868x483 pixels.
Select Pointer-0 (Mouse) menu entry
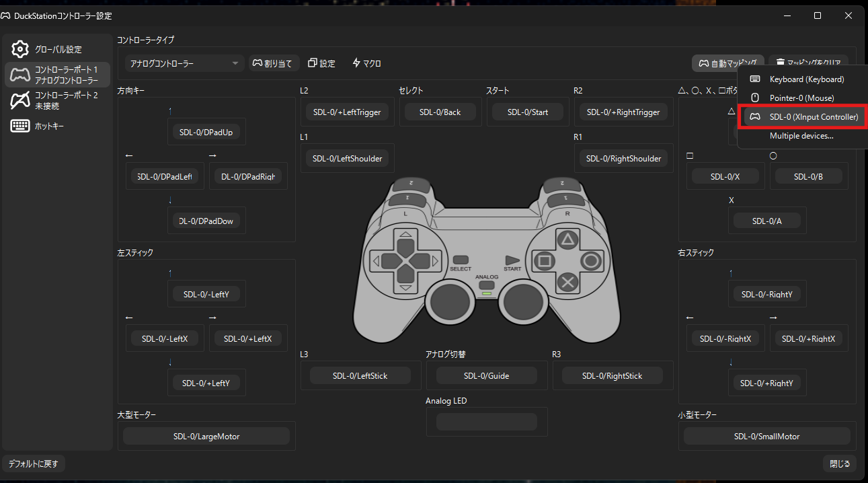[x=801, y=98]
